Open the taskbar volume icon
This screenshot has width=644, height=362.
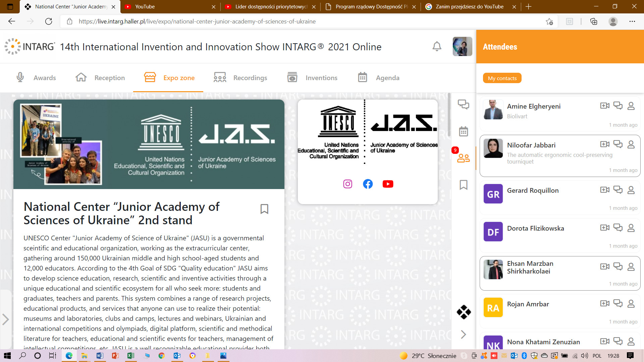(584, 356)
